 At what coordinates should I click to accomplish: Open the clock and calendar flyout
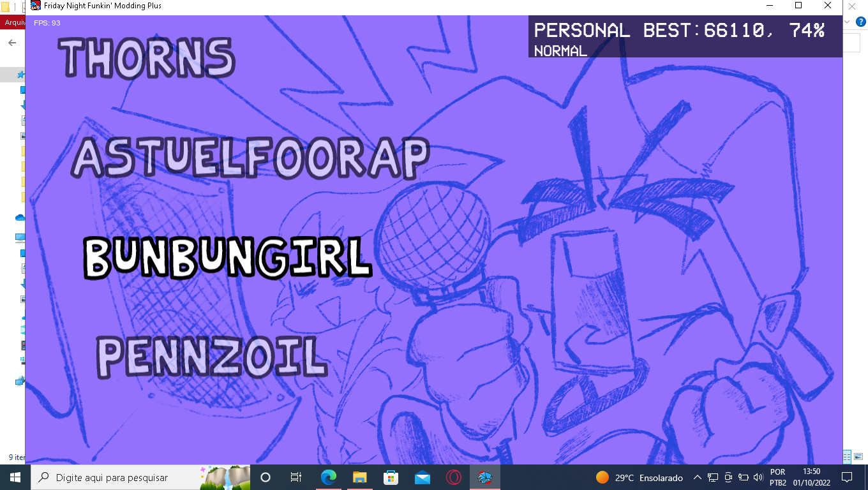click(x=812, y=477)
